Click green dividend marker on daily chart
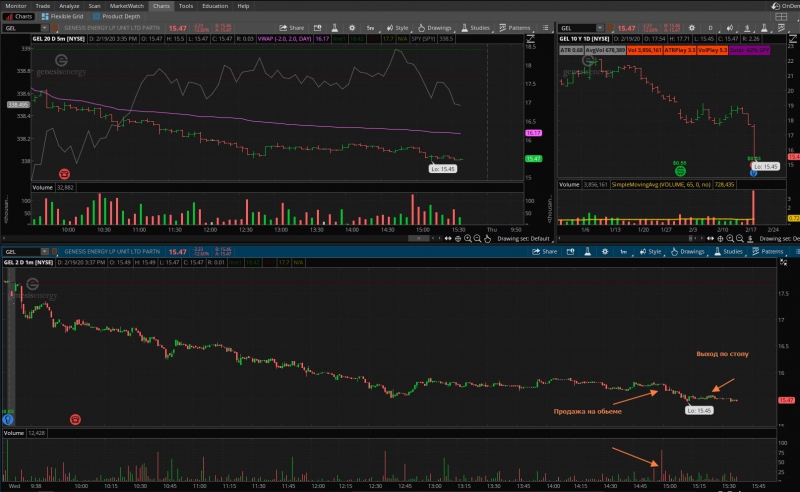The width and height of the screenshot is (800, 492). [x=680, y=171]
